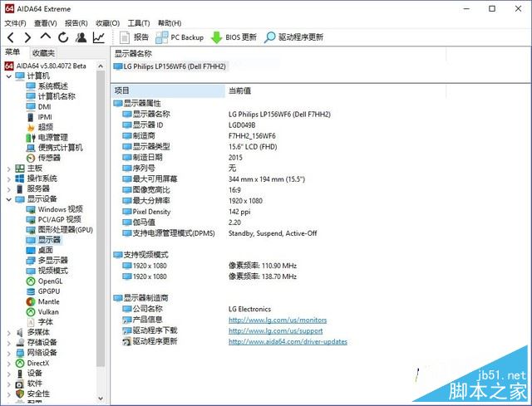Image resolution: width=532 pixels, height=406 pixels.
Task: Expand the DirectX tree node
Action: pyautogui.click(x=9, y=364)
